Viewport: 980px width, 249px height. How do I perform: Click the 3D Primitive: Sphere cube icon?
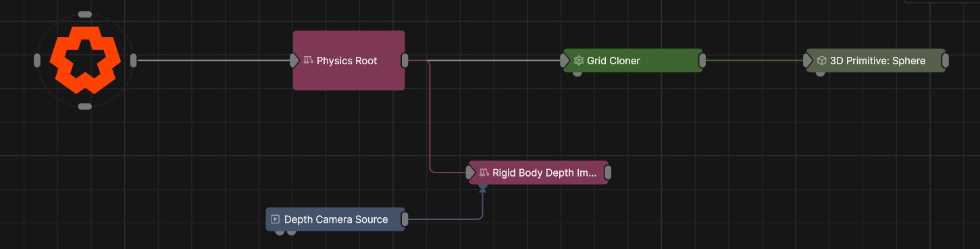(x=821, y=60)
